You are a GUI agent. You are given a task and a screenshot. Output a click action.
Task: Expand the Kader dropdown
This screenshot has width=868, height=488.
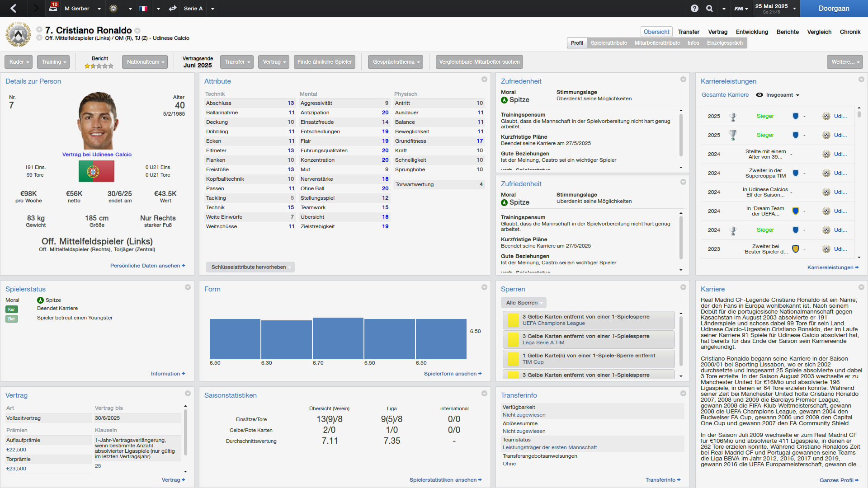tap(19, 62)
